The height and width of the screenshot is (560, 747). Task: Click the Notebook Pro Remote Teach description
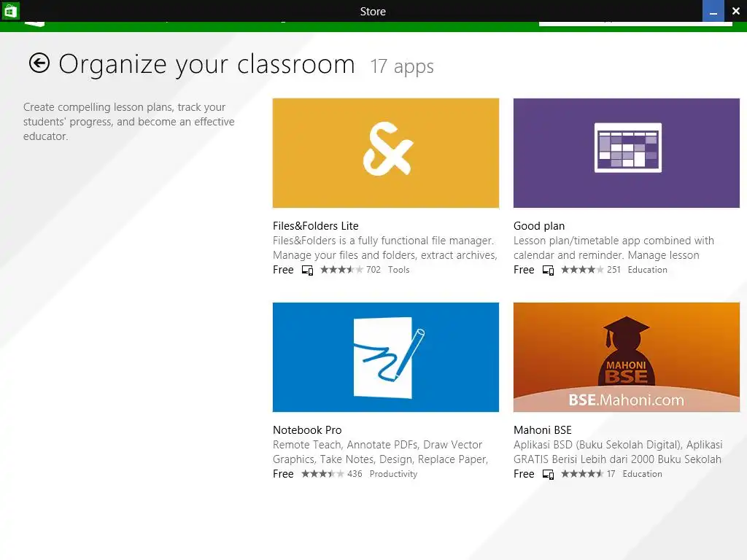381,452
